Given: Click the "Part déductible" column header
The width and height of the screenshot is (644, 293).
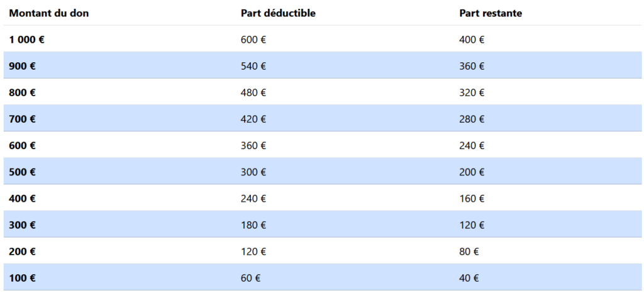Looking at the screenshot, I should (278, 13).
